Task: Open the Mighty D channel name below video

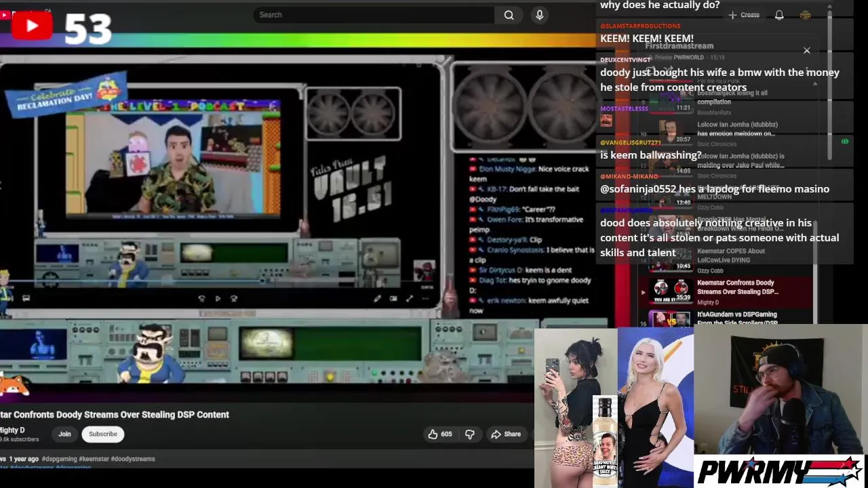Action: click(x=12, y=430)
